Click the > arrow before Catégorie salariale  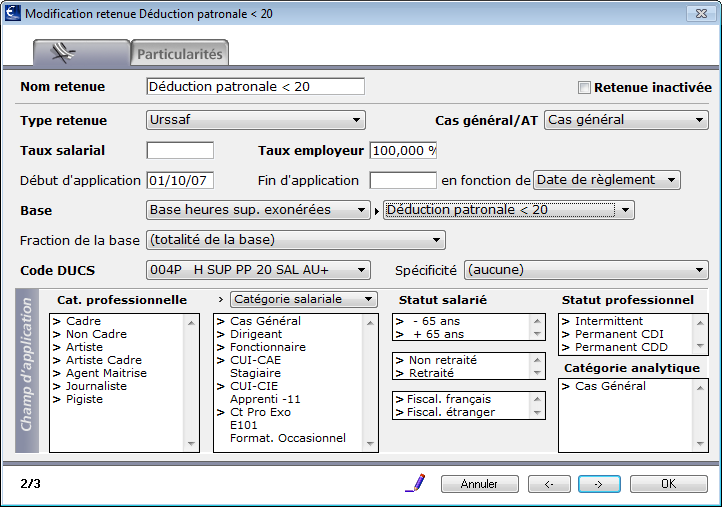point(221,300)
